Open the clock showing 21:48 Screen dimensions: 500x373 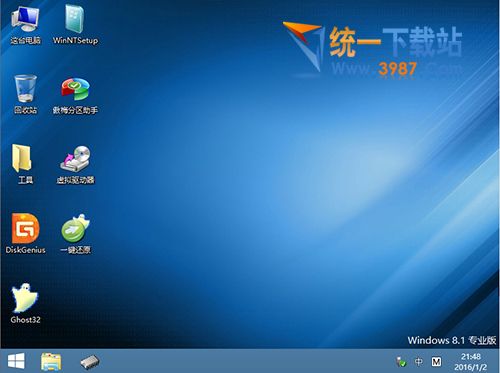(471, 357)
